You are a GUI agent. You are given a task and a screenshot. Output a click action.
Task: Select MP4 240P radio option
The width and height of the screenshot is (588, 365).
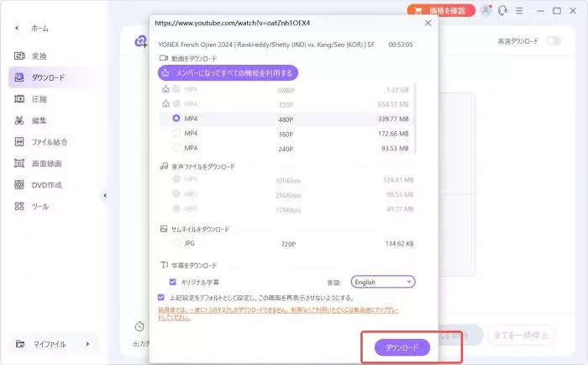point(176,147)
